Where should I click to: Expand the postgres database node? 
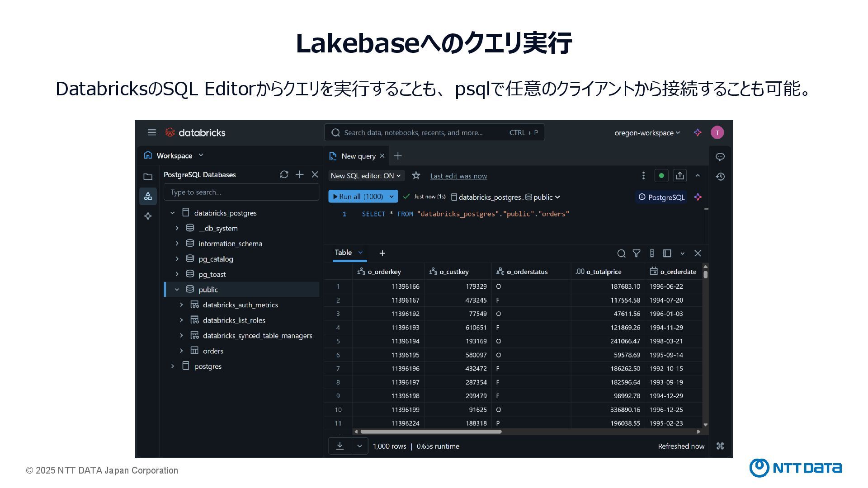(x=172, y=366)
